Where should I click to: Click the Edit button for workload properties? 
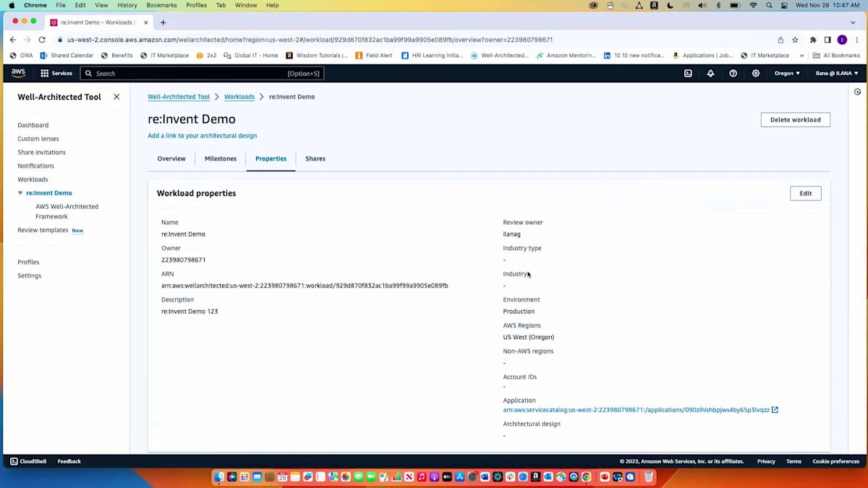click(805, 193)
